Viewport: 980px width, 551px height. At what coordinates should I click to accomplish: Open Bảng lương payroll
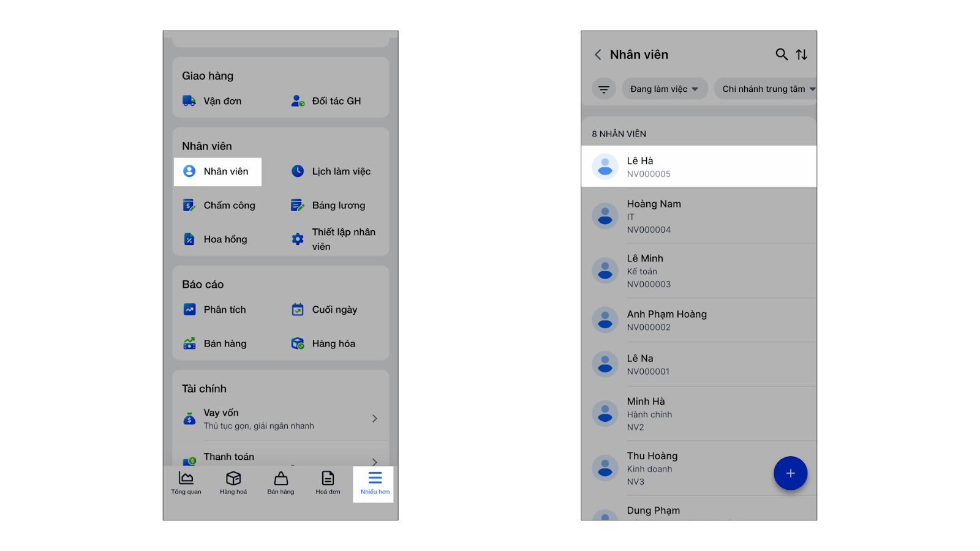tap(328, 205)
